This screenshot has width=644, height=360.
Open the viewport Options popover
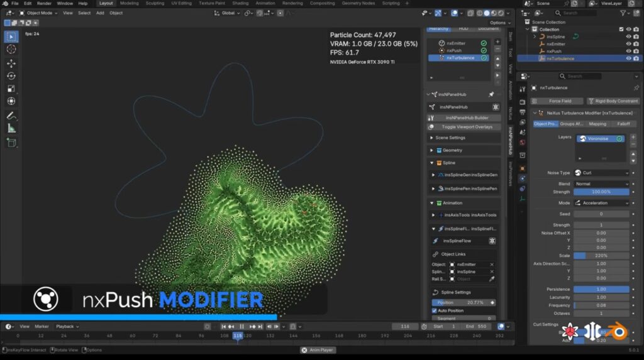[x=500, y=23]
